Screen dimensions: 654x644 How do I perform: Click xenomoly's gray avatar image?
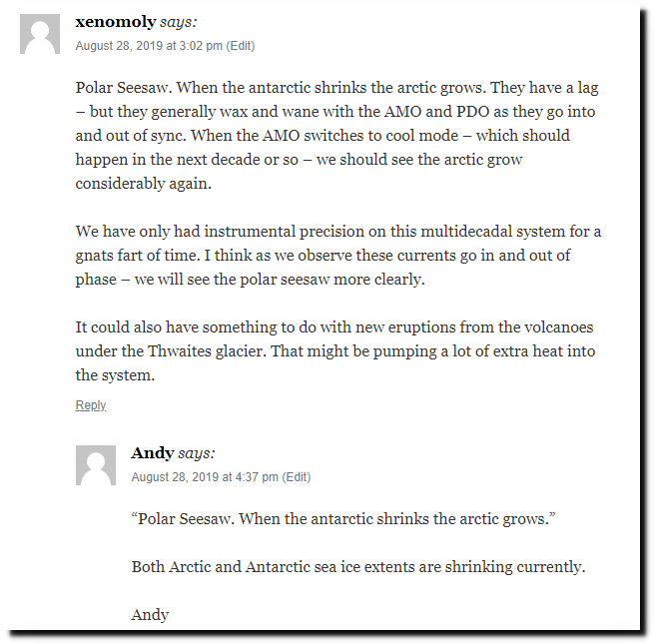click(x=40, y=34)
